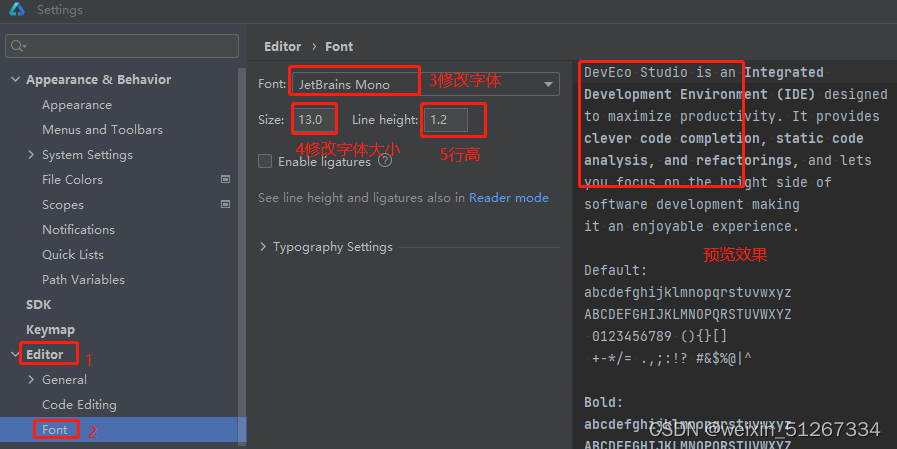Open the SDK settings

click(38, 305)
